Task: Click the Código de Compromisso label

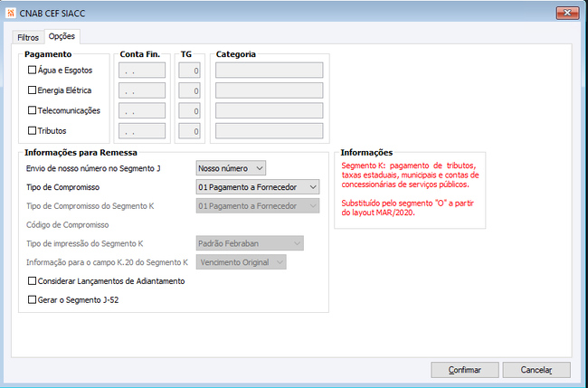Action: 68,224
